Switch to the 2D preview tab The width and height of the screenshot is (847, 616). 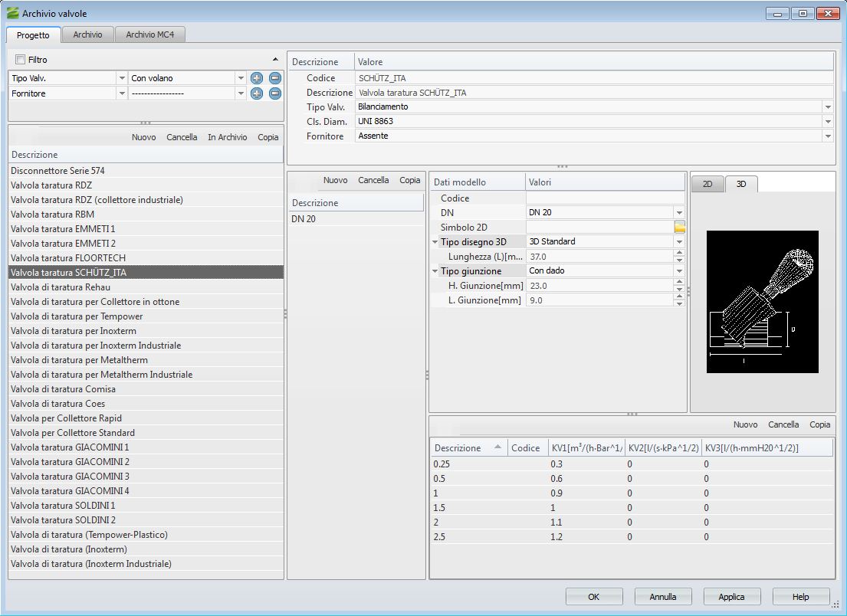[x=707, y=184]
